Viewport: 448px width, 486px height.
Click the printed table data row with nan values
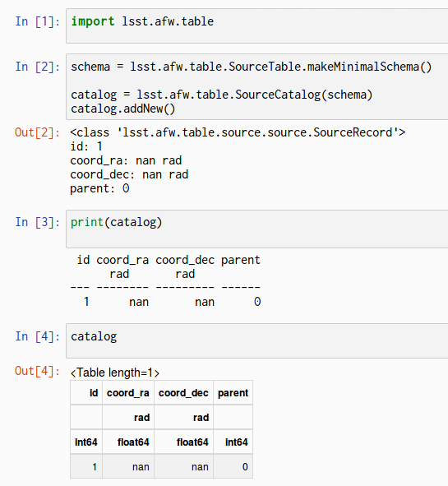point(173,302)
